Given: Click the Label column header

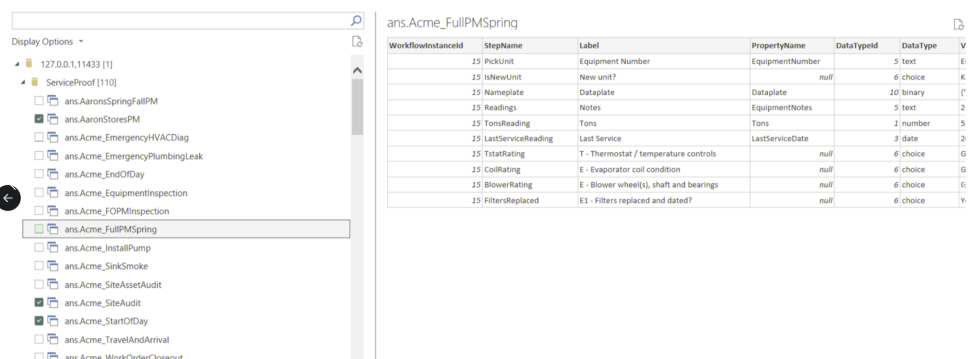Looking at the screenshot, I should click(x=663, y=46).
